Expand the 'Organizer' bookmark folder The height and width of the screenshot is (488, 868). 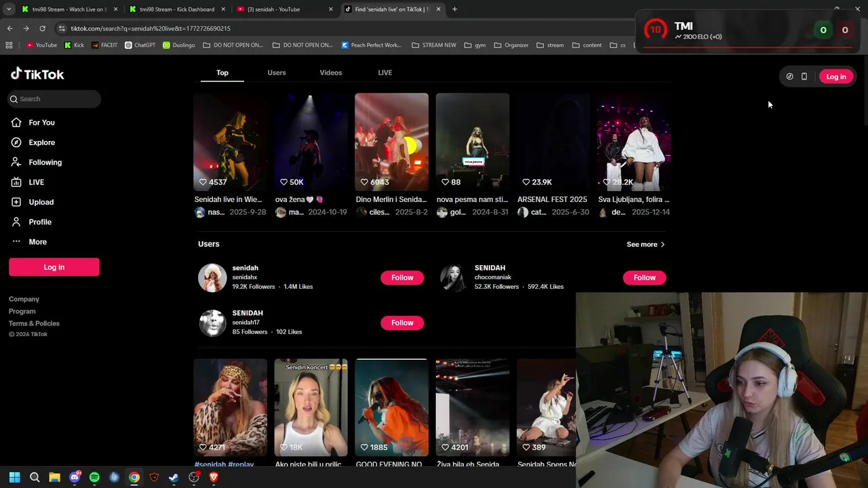tap(511, 45)
